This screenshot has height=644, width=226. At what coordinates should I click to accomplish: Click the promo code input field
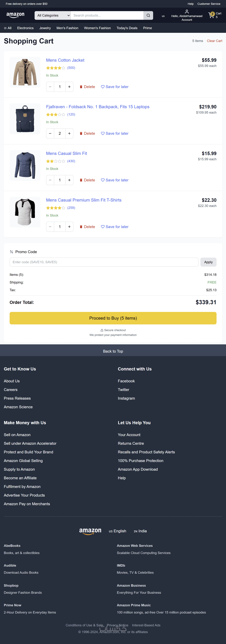pos(104,262)
